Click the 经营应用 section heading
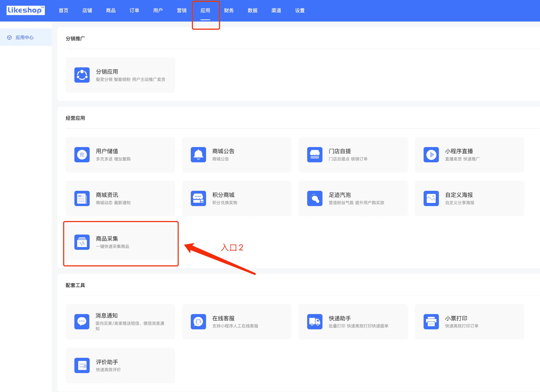This screenshot has height=392, width=540. (x=75, y=118)
